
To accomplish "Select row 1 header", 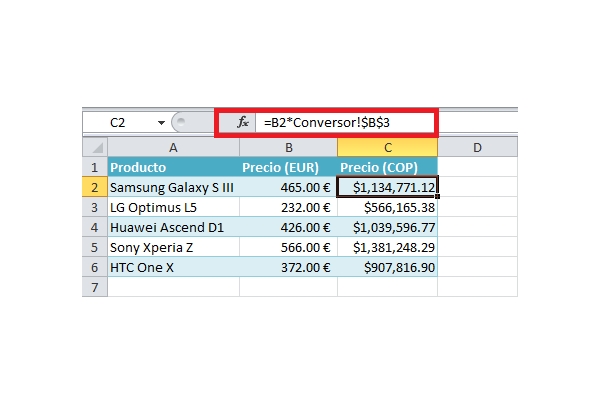I will [x=95, y=167].
